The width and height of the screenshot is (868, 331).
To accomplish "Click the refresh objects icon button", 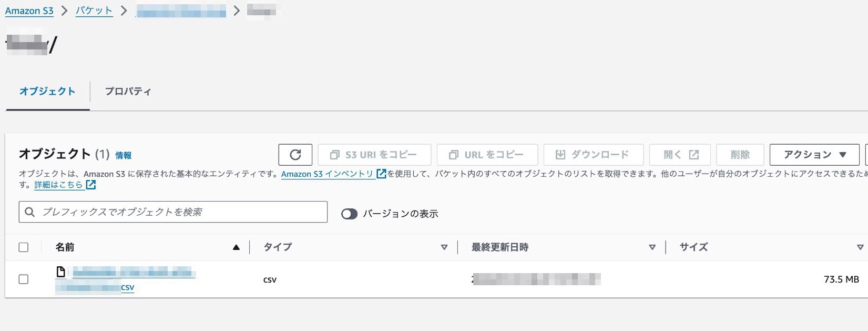I will [295, 155].
